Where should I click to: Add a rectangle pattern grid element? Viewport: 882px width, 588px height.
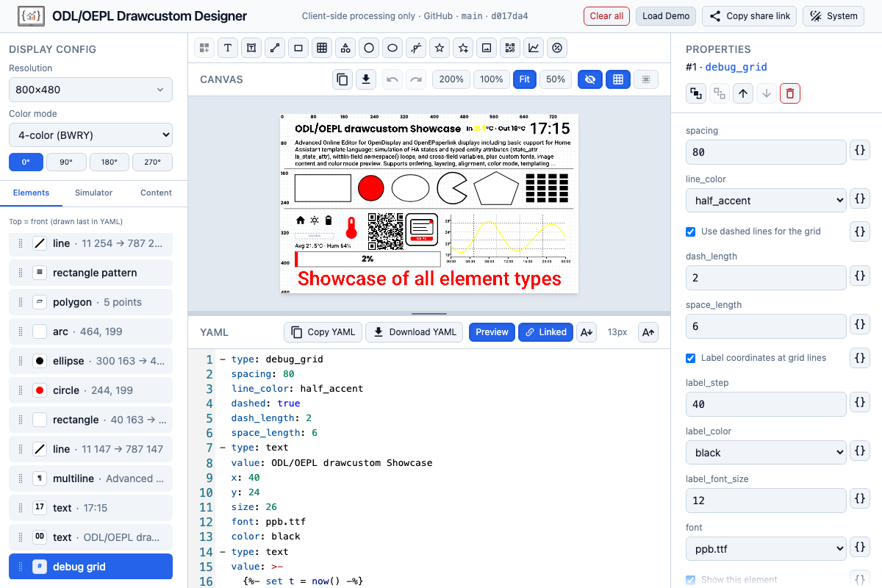coord(322,48)
